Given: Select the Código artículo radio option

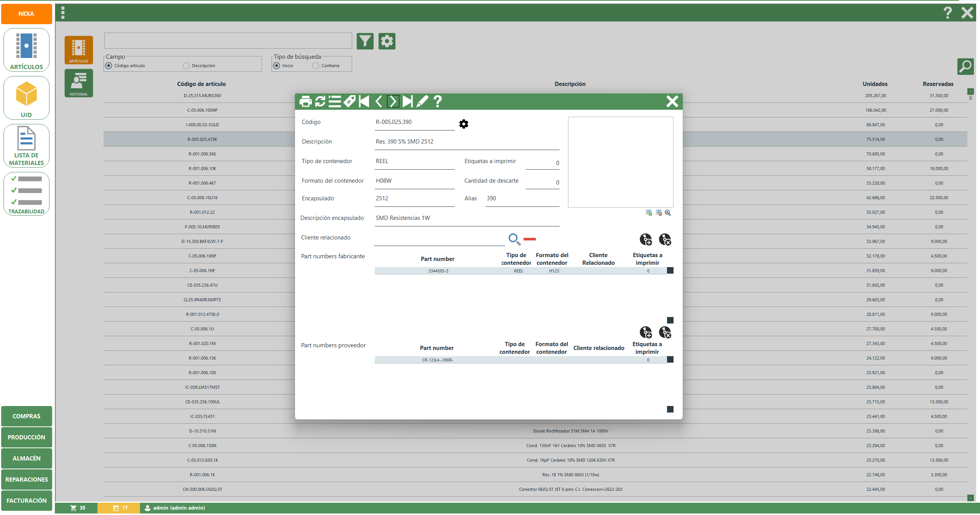Looking at the screenshot, I should 109,66.
